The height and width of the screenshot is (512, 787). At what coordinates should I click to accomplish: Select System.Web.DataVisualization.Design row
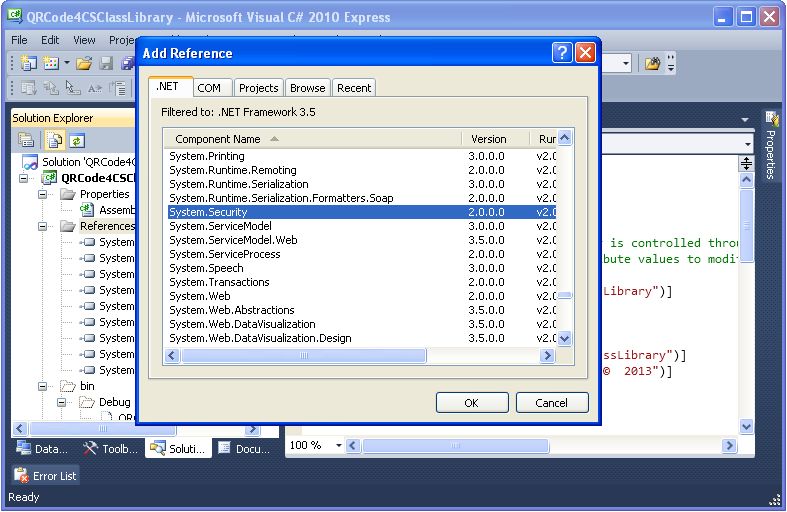(x=362, y=338)
